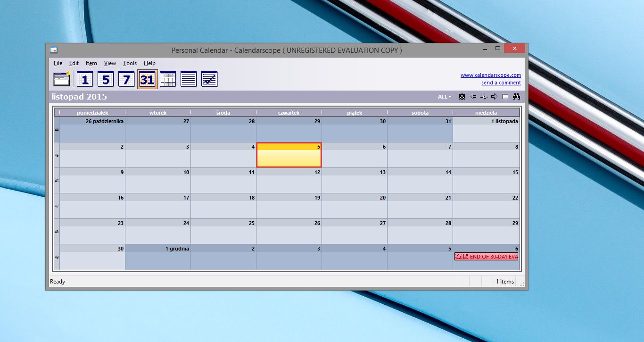The width and height of the screenshot is (644, 342).
Task: Open the www.calendarscope.com link
Action: (491, 75)
